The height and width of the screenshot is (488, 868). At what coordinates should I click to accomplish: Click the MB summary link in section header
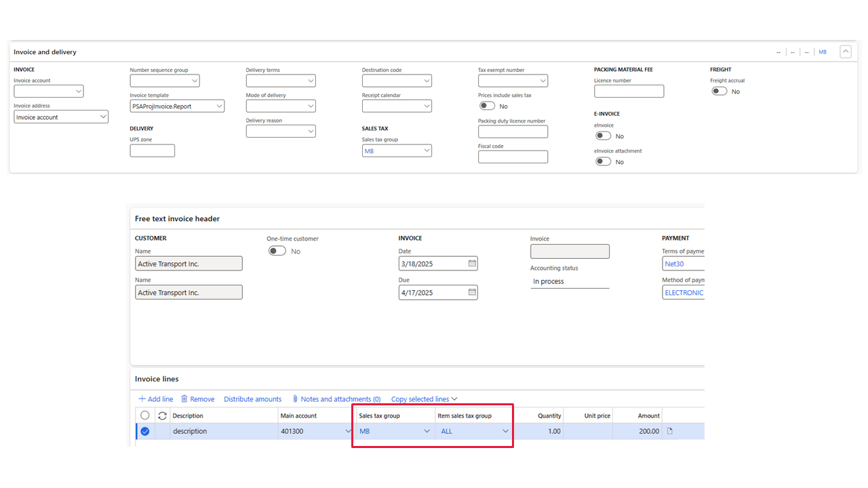click(x=823, y=52)
